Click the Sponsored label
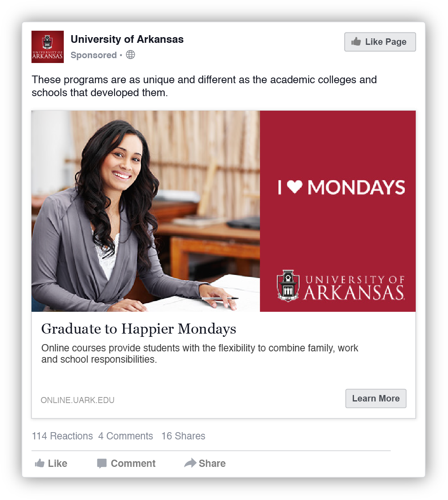 pos(94,55)
